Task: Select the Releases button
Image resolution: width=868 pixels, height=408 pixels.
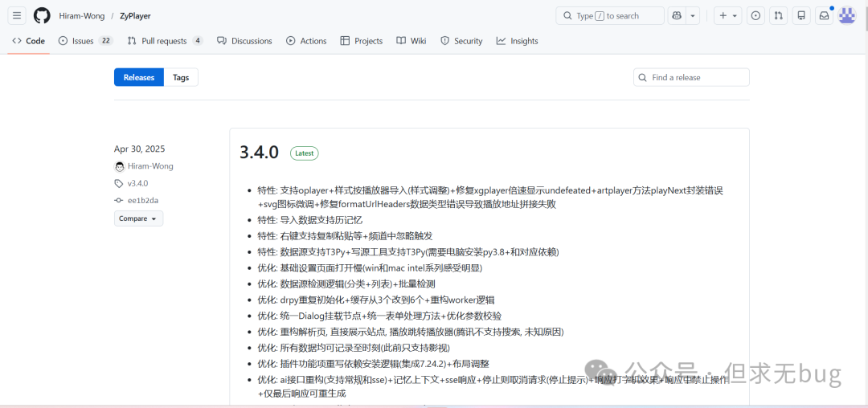Action: pos(139,77)
